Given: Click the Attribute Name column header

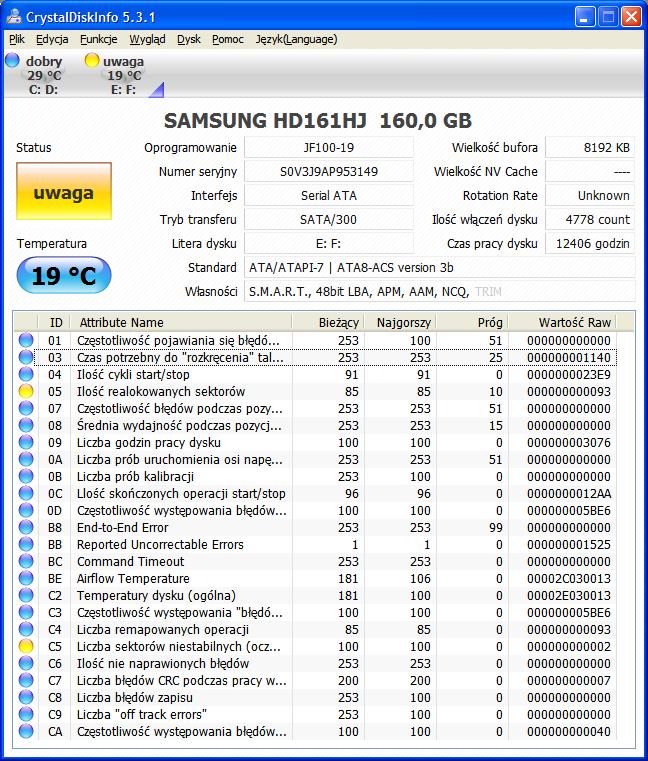Looking at the screenshot, I should point(182,322).
